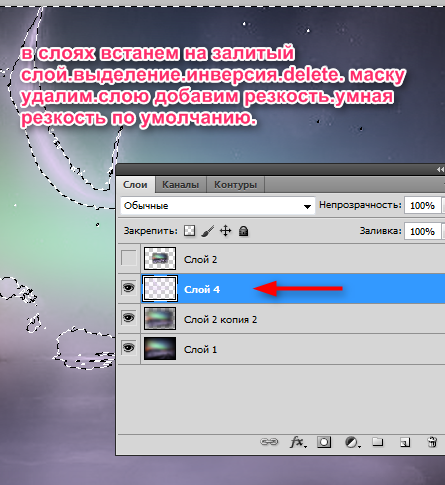The image size is (445, 485).
Task: Hide the Слой 4 layer
Action: (x=129, y=287)
